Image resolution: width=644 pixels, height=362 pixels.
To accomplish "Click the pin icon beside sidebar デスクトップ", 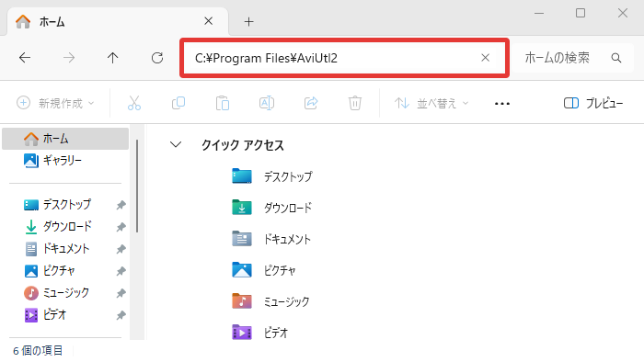I will click(x=121, y=205).
